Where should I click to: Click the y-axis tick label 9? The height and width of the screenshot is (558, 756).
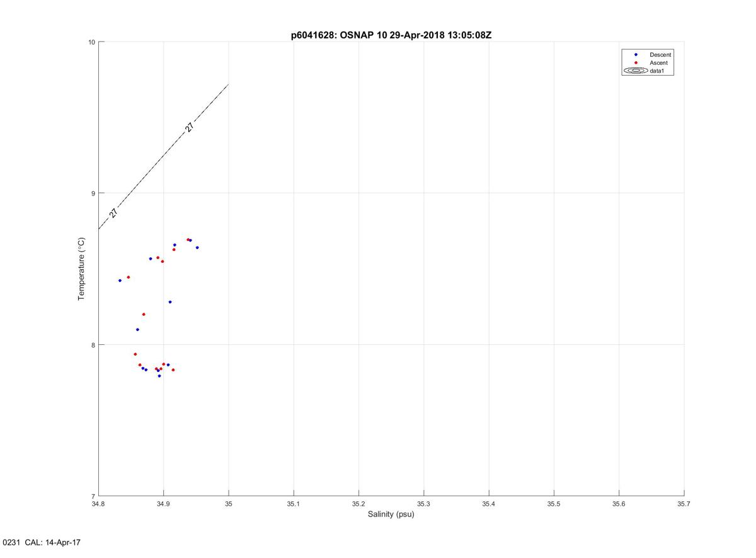pos(93,193)
